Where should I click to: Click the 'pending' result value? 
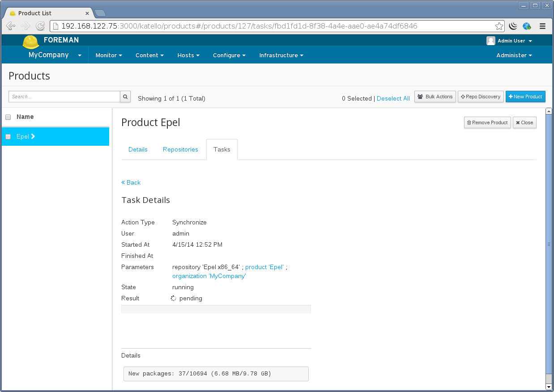click(x=191, y=298)
